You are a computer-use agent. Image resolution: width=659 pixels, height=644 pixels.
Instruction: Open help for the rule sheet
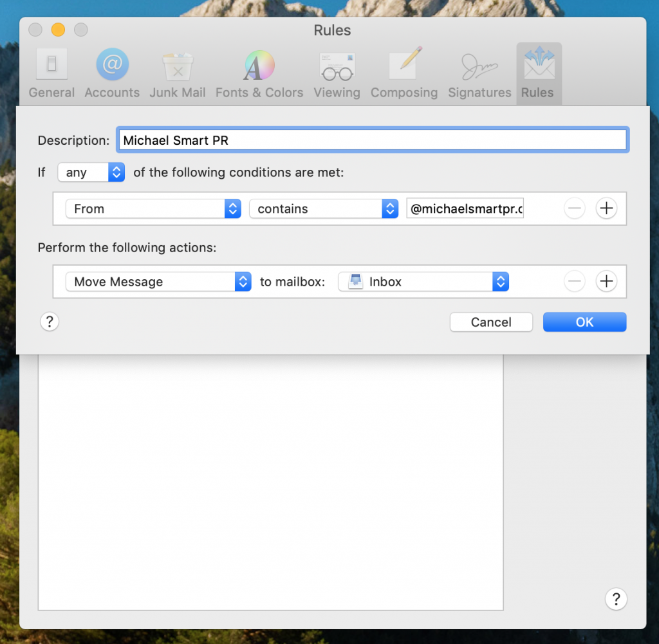pos(50,322)
